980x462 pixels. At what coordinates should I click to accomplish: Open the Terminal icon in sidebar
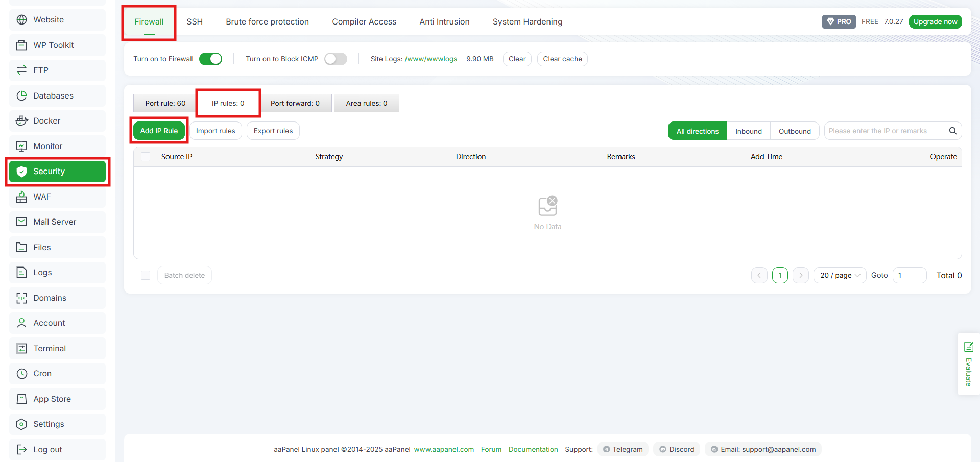(x=21, y=348)
